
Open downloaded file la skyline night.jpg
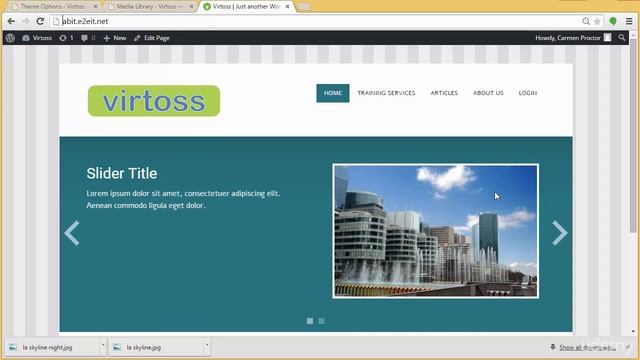pos(51,347)
